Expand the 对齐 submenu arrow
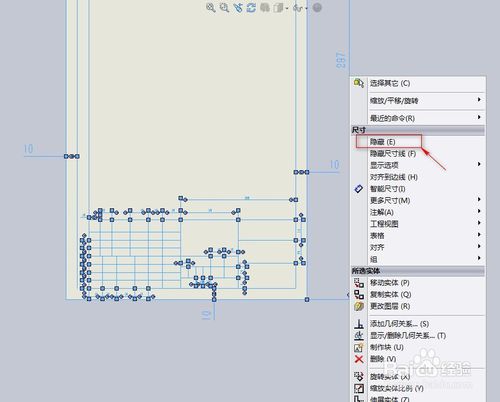This screenshot has width=500, height=402. 479,246
